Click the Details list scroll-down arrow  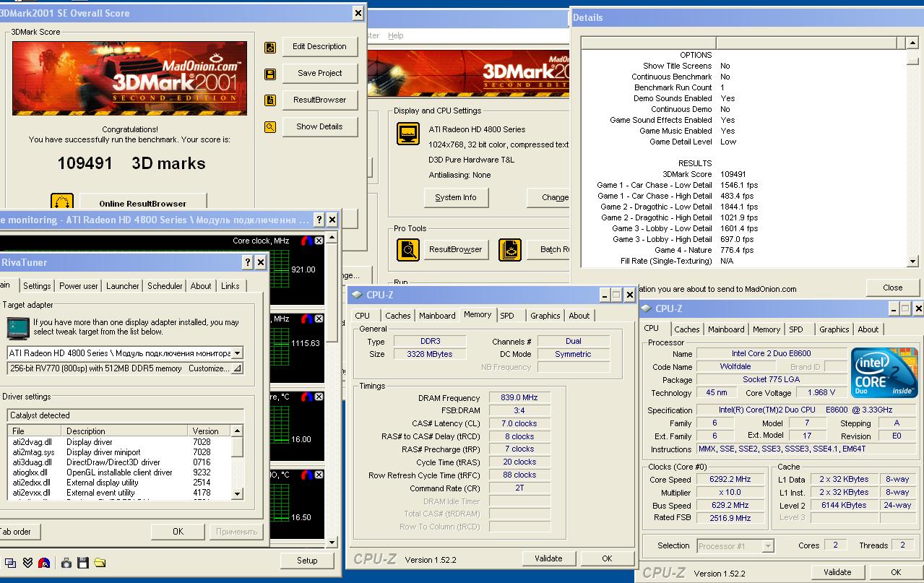point(912,262)
